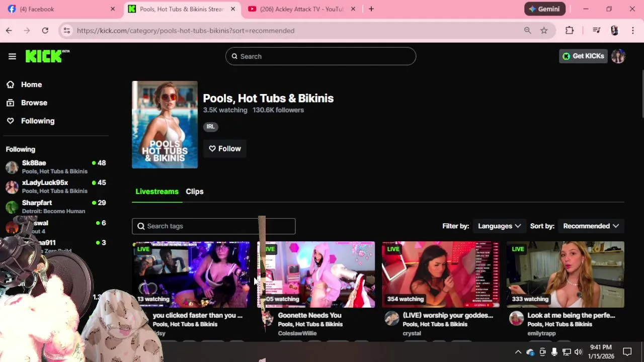Switch to the Clips tab

(195, 192)
